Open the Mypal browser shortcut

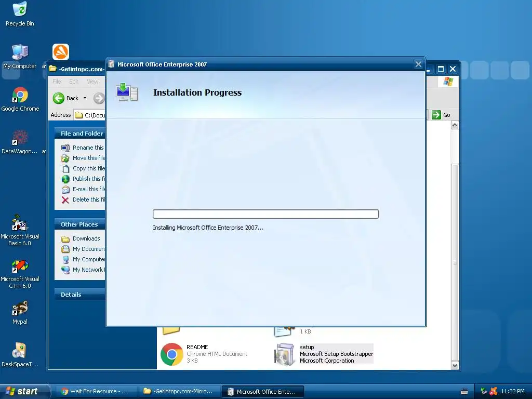point(20,312)
